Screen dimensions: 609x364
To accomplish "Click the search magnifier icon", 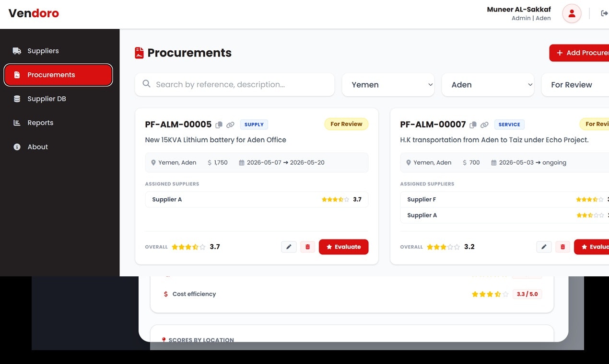I will (147, 84).
